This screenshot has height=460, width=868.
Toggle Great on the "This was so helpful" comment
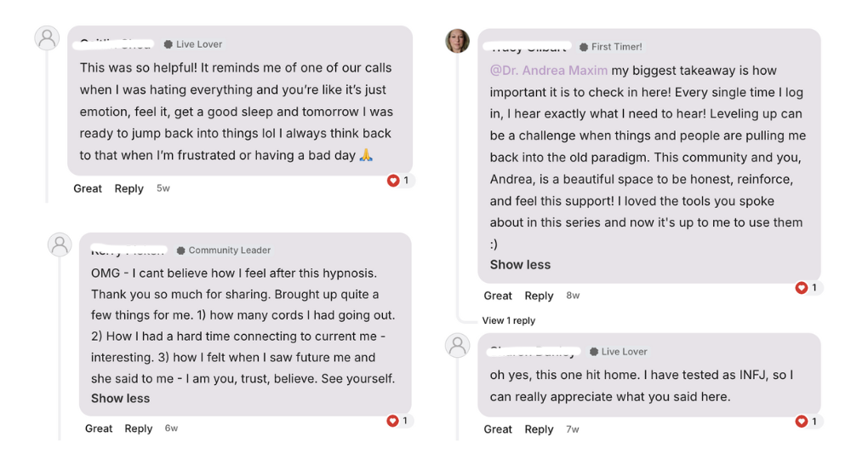(88, 188)
